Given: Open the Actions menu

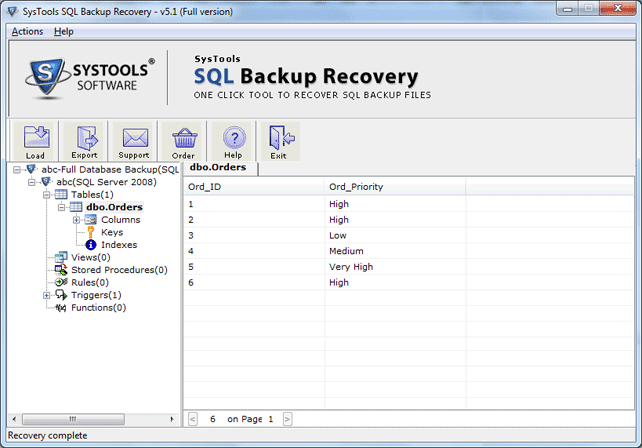Looking at the screenshot, I should (27, 31).
